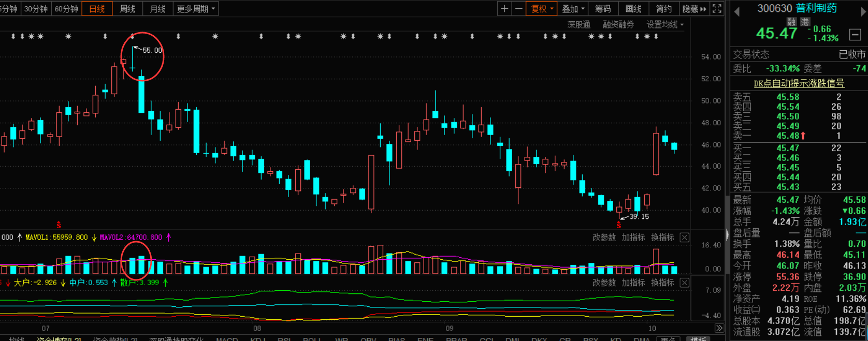Switch to the 60分钟 chart tab
The height and width of the screenshot is (341, 868).
[x=66, y=9]
